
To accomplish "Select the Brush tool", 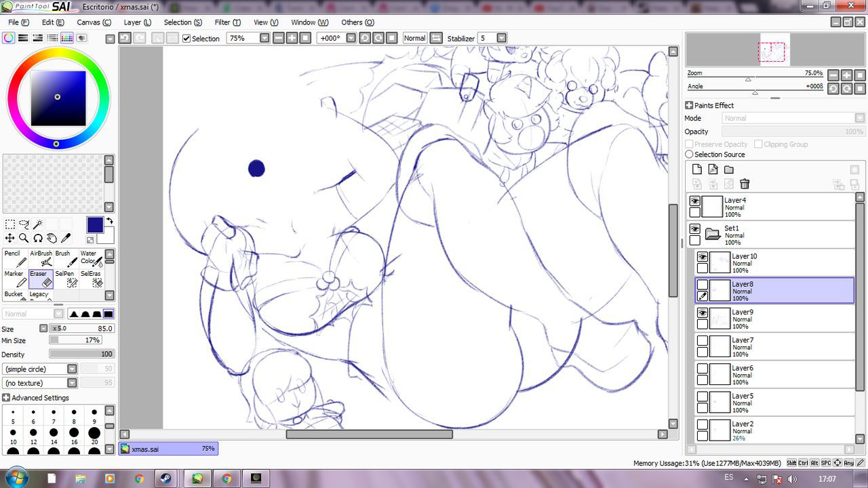I will pos(66,259).
